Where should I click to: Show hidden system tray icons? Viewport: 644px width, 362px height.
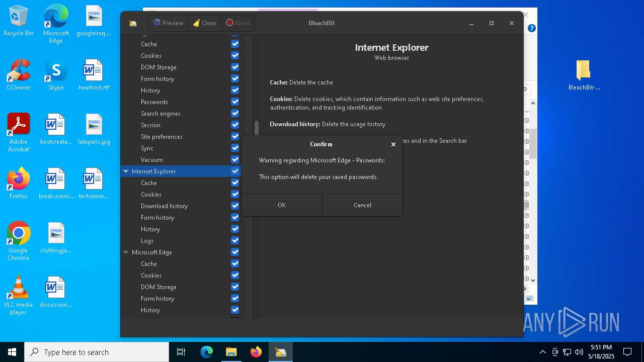pyautogui.click(x=542, y=352)
